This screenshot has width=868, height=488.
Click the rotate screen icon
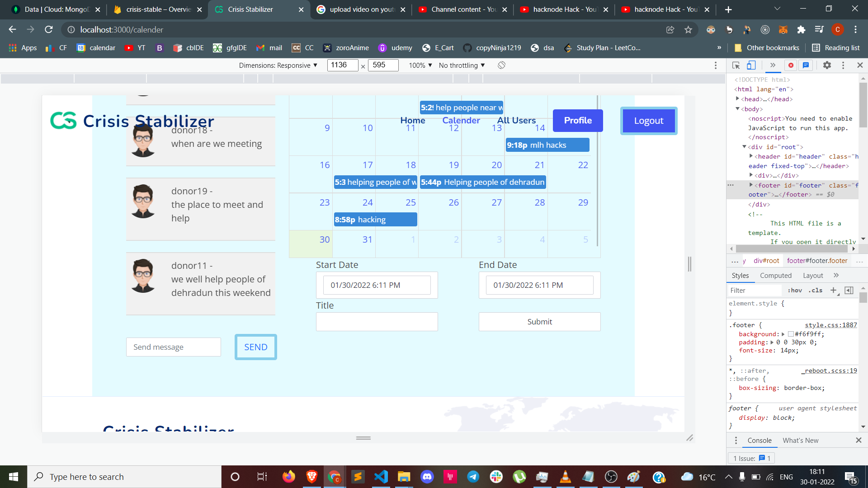click(x=501, y=66)
